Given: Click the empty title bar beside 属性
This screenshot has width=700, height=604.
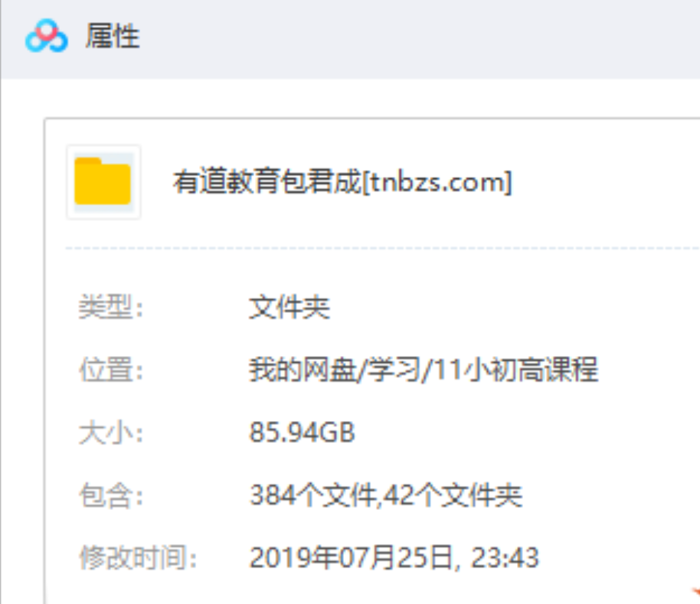Looking at the screenshot, I should point(420,38).
